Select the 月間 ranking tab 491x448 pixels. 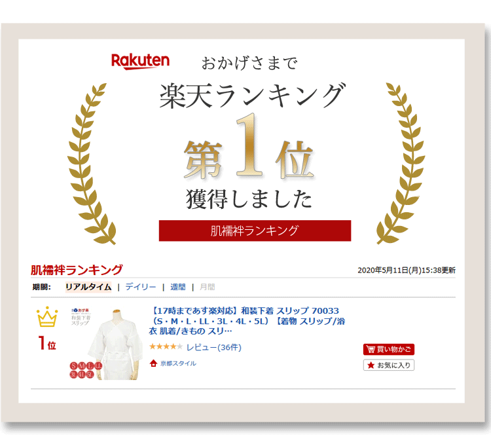[x=207, y=287]
